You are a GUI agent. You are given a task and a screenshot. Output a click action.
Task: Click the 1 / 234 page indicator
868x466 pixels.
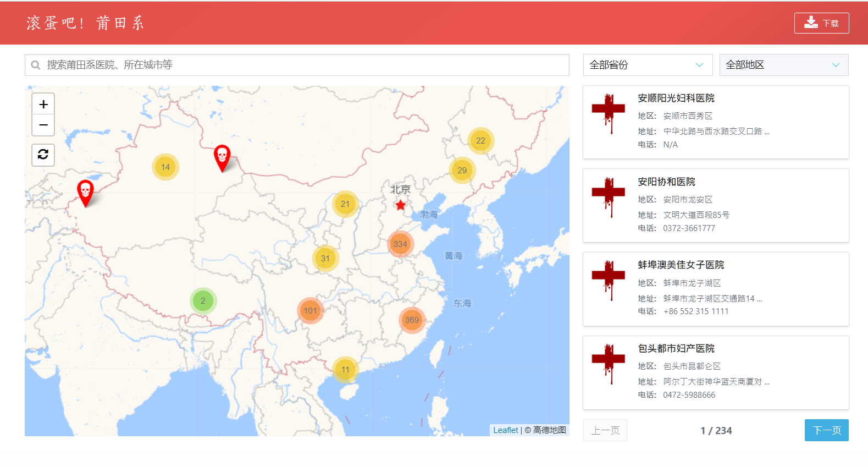pyautogui.click(x=716, y=431)
